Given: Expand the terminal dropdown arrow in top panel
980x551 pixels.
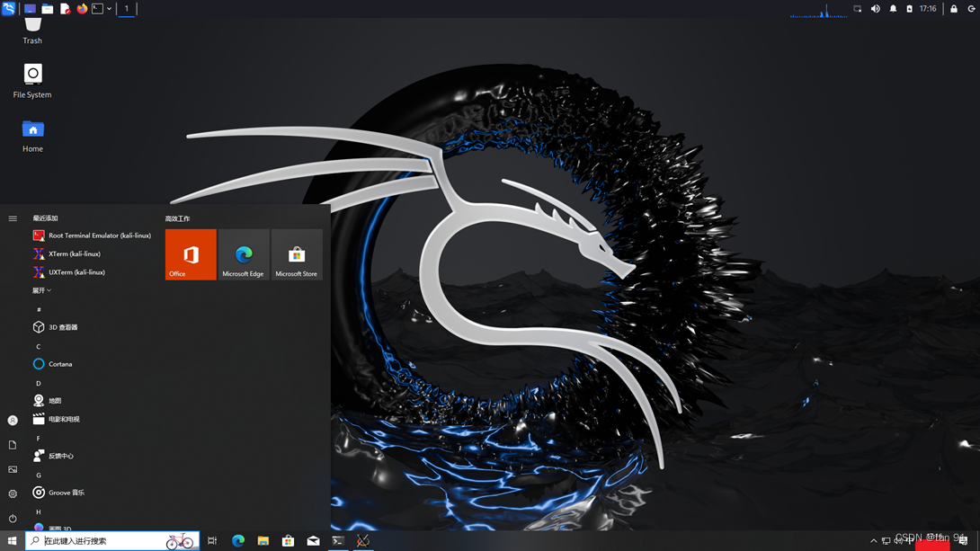Looking at the screenshot, I should point(110,9).
